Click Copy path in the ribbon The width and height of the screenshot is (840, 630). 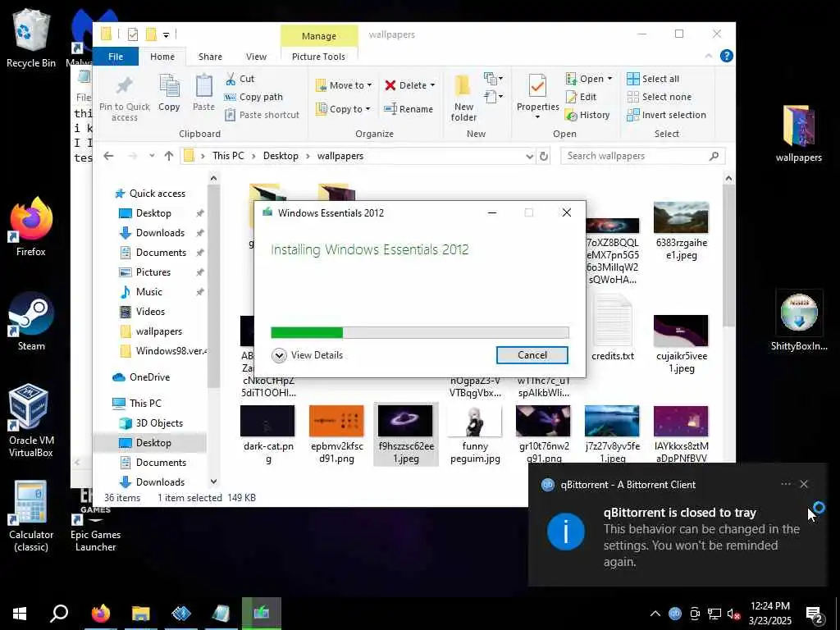(x=253, y=97)
